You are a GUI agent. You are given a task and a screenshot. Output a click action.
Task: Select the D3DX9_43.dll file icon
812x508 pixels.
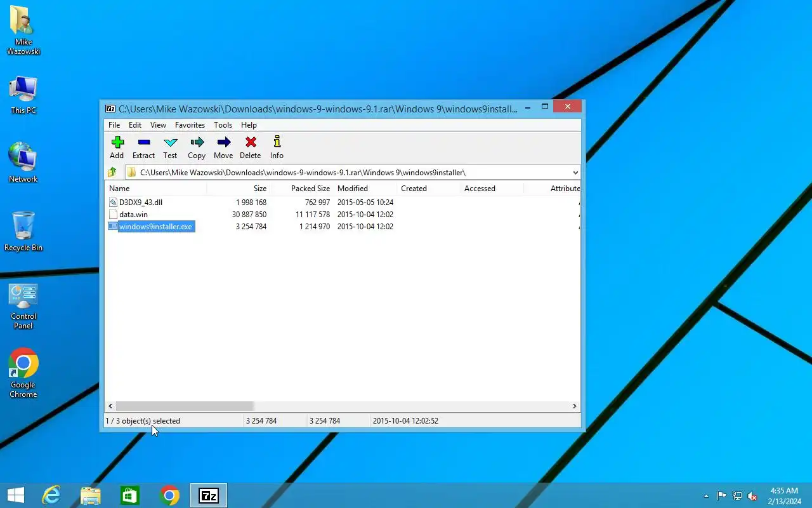(113, 203)
